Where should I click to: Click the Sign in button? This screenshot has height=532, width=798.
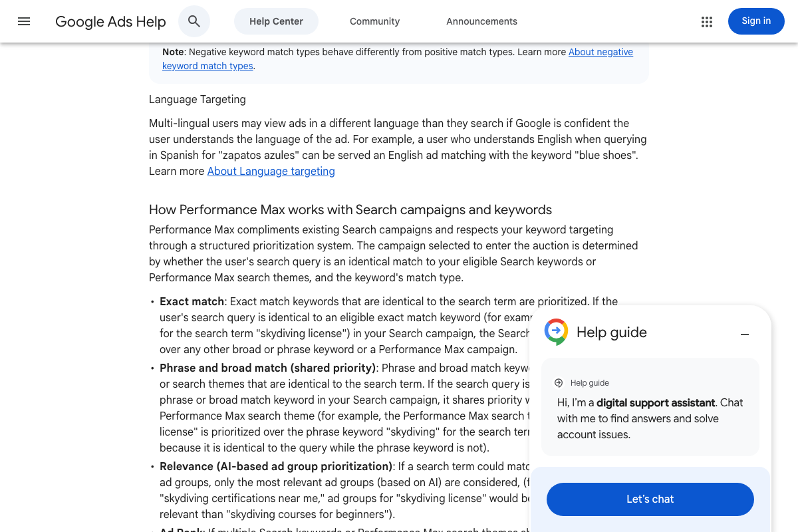click(756, 21)
